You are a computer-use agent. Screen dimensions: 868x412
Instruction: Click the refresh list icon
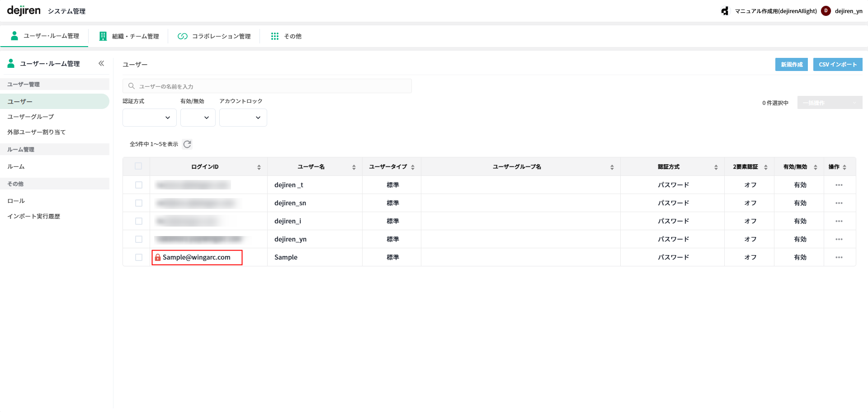(x=187, y=144)
